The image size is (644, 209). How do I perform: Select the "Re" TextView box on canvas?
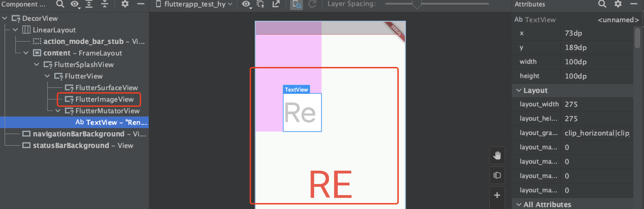302,113
